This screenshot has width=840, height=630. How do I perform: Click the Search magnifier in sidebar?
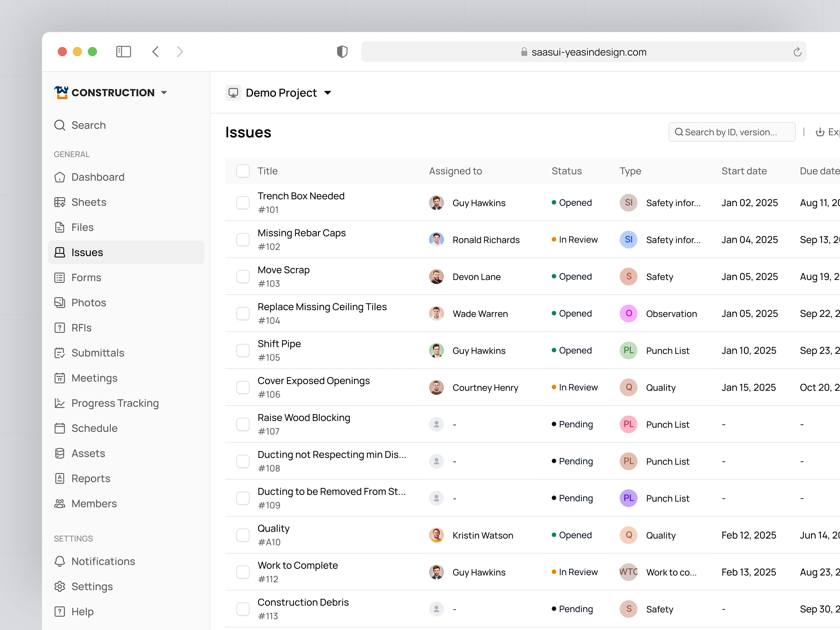coord(60,125)
